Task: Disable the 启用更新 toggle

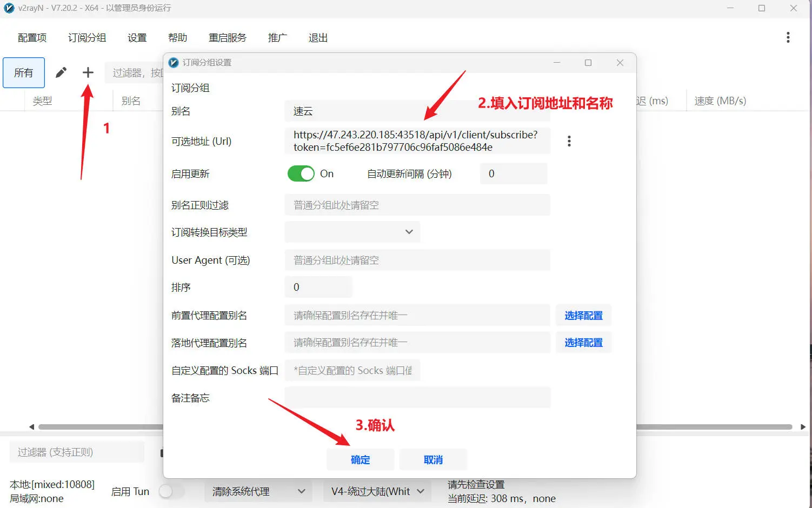Action: [x=301, y=173]
